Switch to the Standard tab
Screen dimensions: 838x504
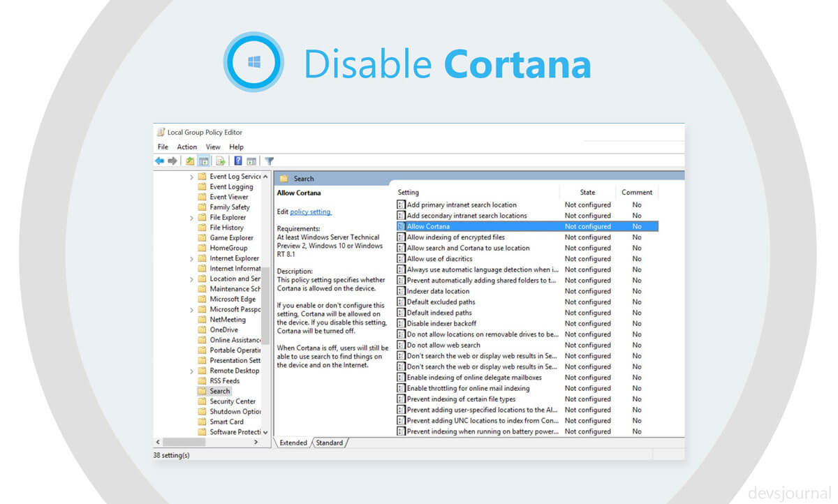(330, 443)
